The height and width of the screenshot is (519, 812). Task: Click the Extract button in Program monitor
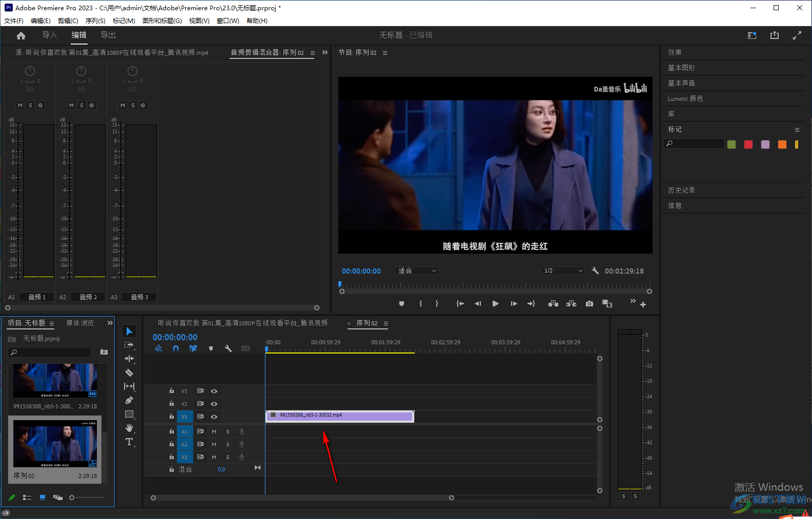(571, 304)
